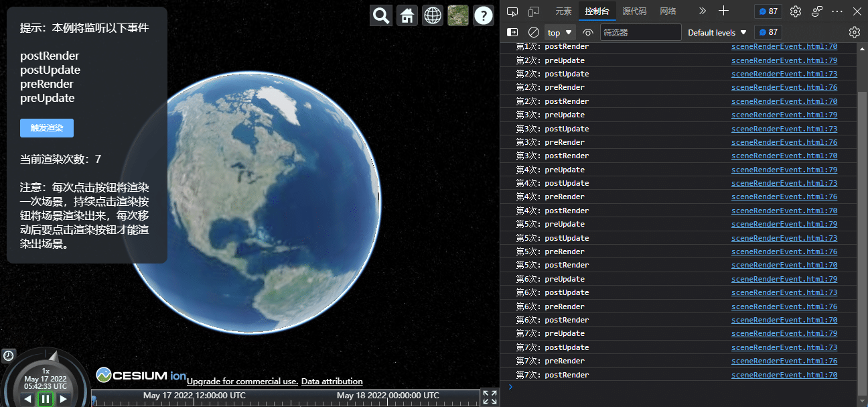The height and width of the screenshot is (407, 868).
Task: Click the clock reset icon on animation widget
Action: point(8,355)
